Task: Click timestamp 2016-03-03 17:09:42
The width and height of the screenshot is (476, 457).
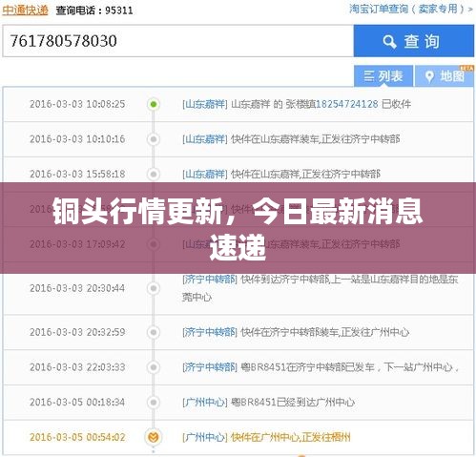Action: pos(77,244)
